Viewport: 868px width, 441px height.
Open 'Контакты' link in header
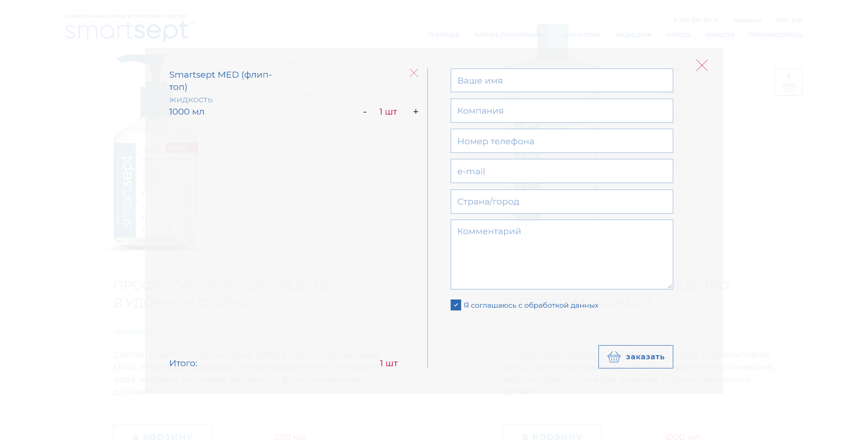point(747,21)
